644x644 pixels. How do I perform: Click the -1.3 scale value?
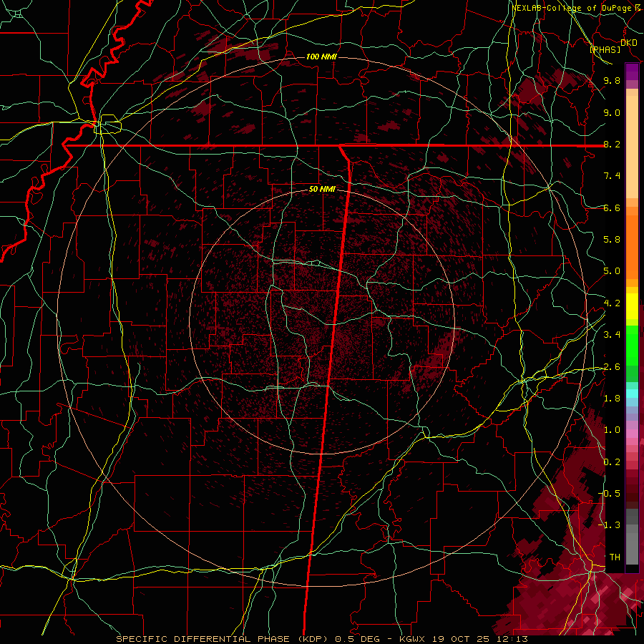click(x=610, y=525)
